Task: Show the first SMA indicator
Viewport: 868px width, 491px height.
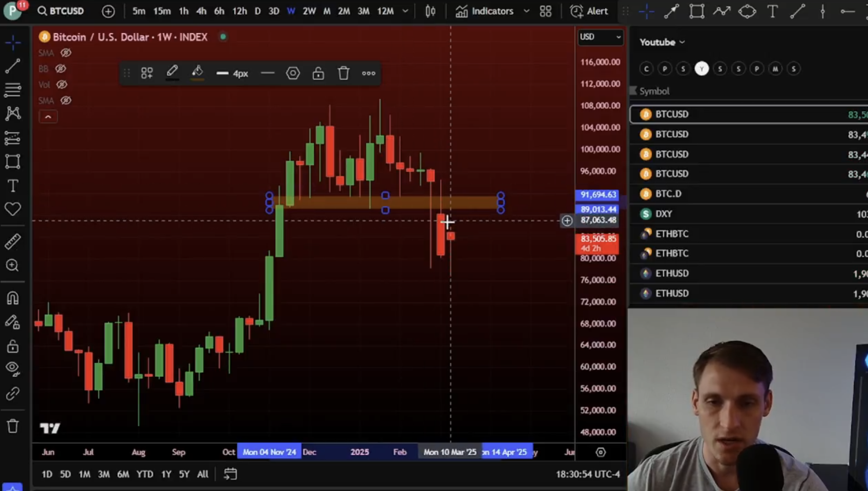Action: point(66,53)
